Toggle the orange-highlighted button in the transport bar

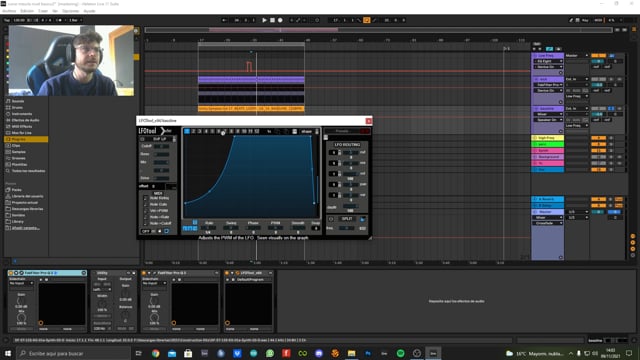[367, 20]
